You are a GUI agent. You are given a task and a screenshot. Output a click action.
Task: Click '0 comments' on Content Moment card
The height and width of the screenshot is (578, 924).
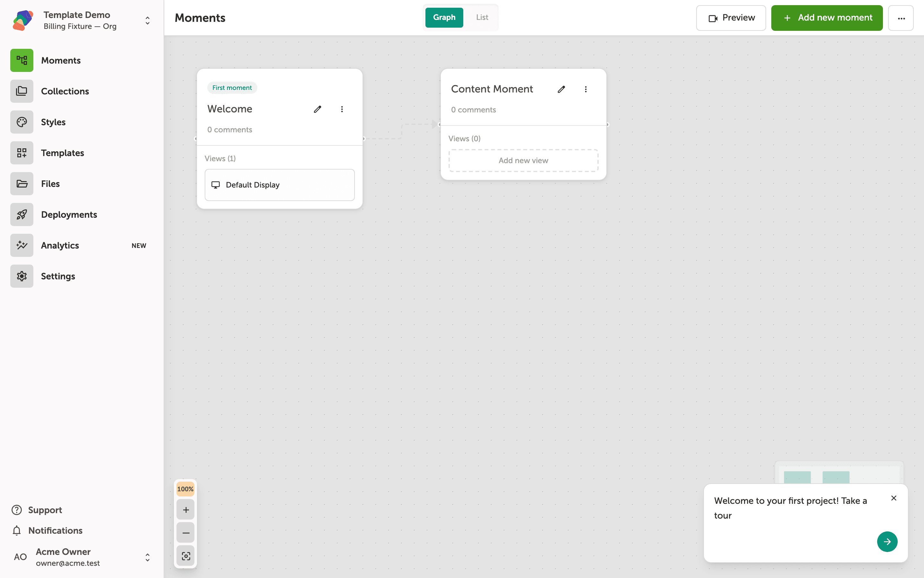coord(474,110)
